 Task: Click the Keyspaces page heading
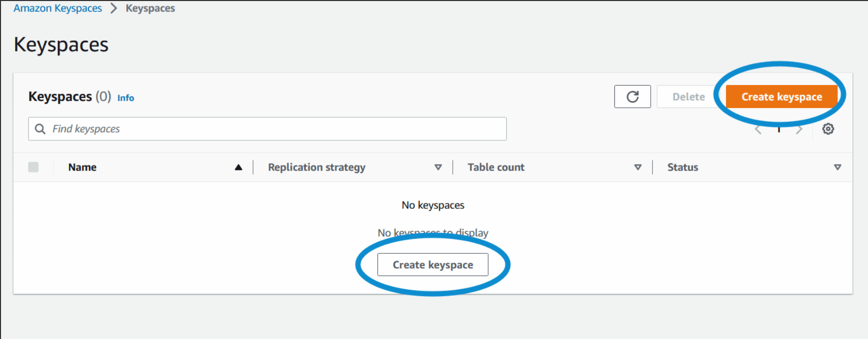[x=61, y=45]
